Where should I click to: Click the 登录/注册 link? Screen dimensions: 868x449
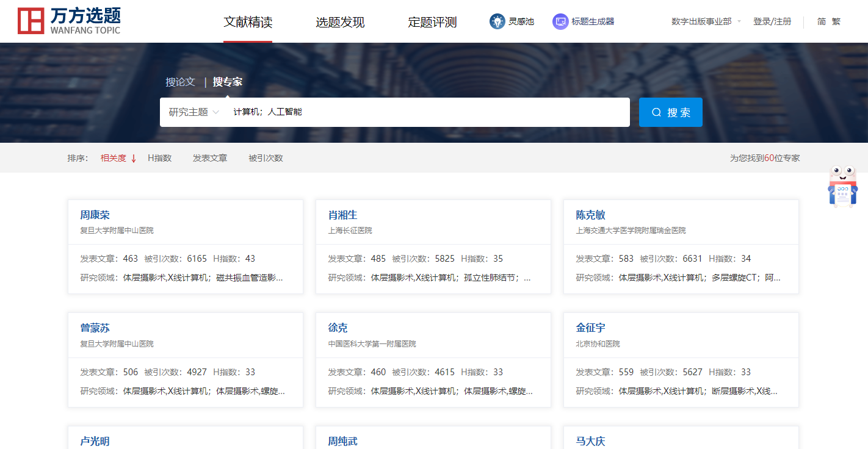[772, 21]
